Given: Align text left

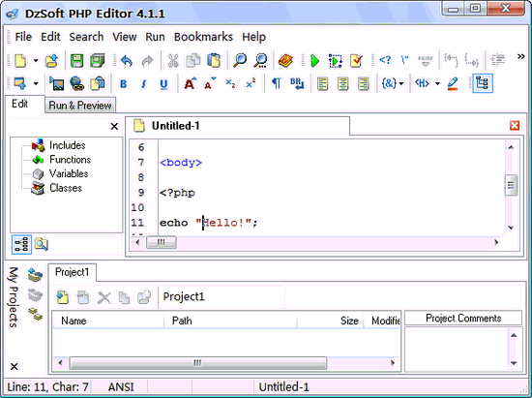Looking at the screenshot, I should click(322, 83).
